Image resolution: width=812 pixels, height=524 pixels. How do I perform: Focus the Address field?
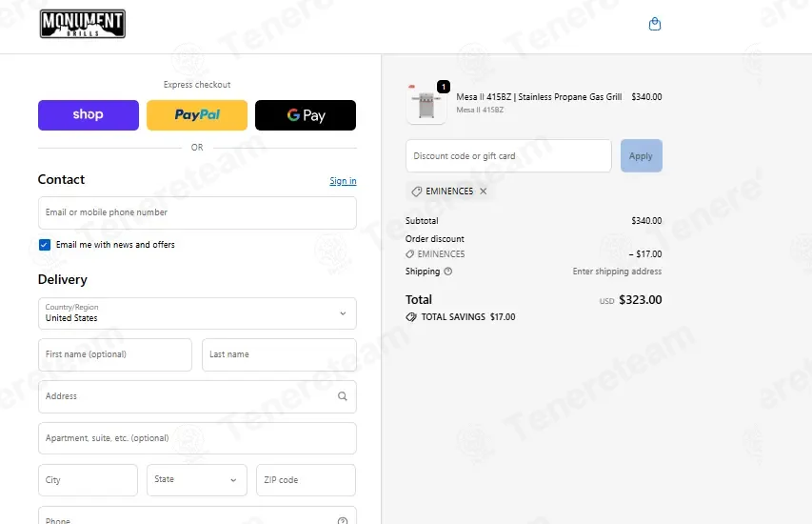[x=197, y=396]
